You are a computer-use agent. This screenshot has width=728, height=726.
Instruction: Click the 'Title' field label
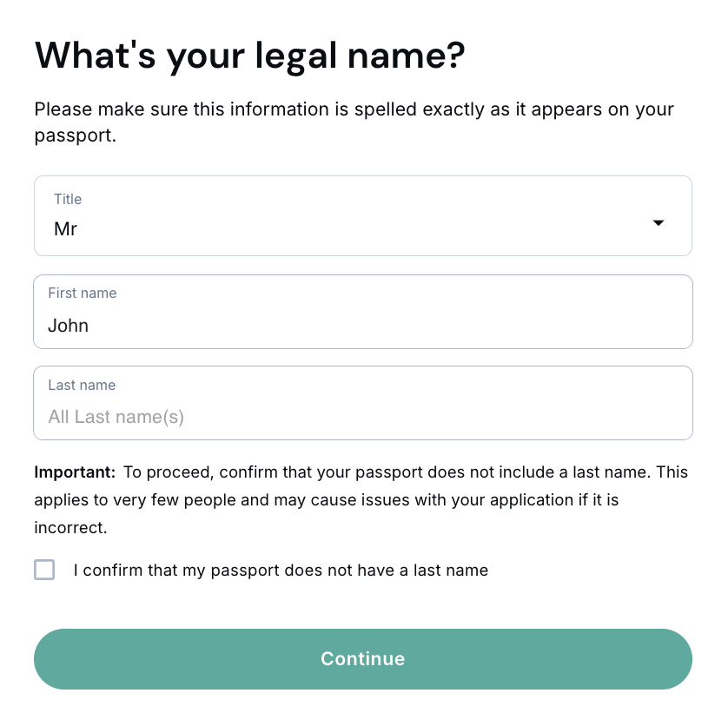[68, 199]
